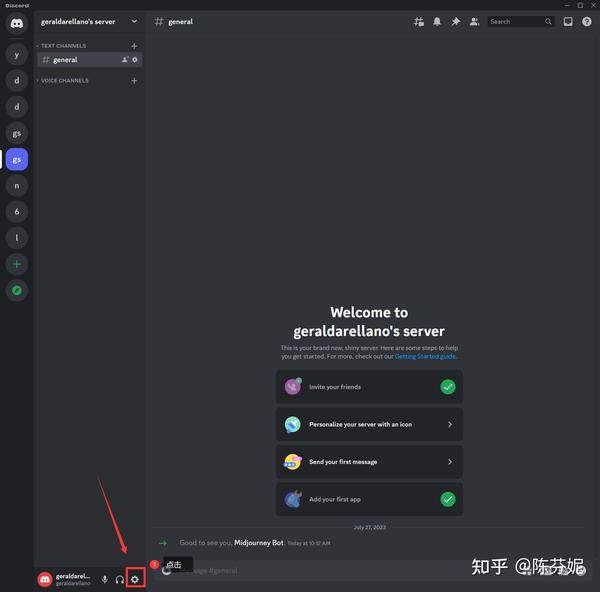
Task: Deafen with headphones icon
Action: click(x=120, y=579)
